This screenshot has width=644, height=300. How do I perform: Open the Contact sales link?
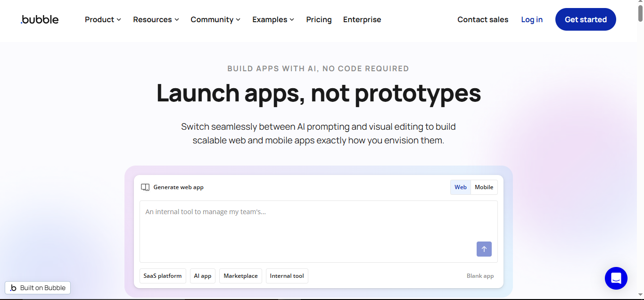(x=482, y=19)
